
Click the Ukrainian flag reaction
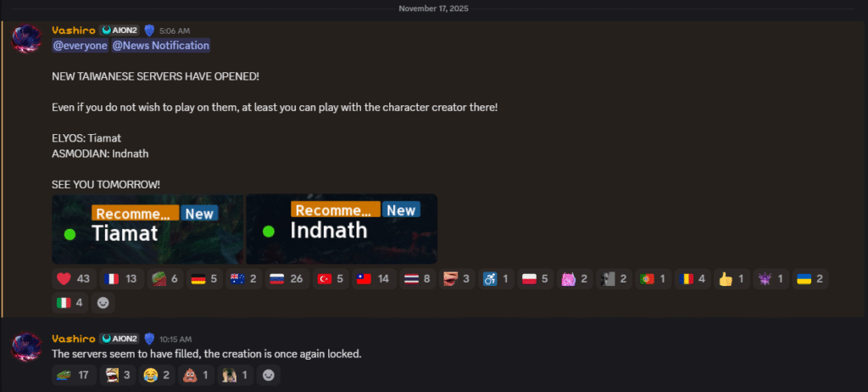click(810, 279)
